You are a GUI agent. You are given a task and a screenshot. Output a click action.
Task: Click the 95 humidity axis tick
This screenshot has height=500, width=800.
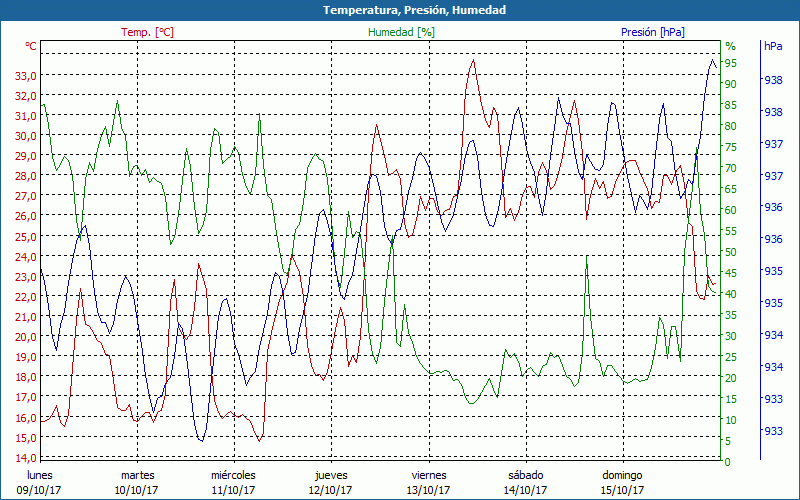[731, 63]
